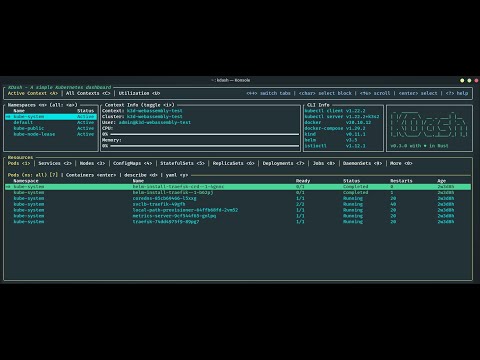Click the yaml hint above pods table

click(x=177, y=175)
